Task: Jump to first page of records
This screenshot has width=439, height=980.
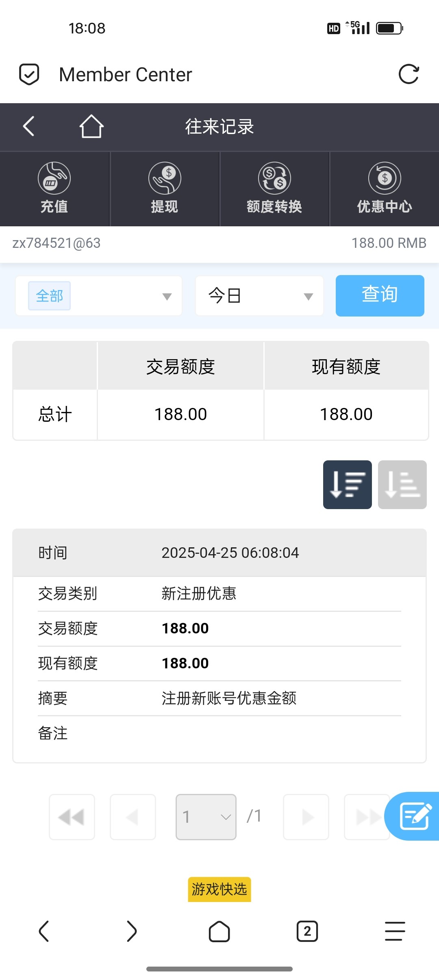Action: tap(72, 817)
